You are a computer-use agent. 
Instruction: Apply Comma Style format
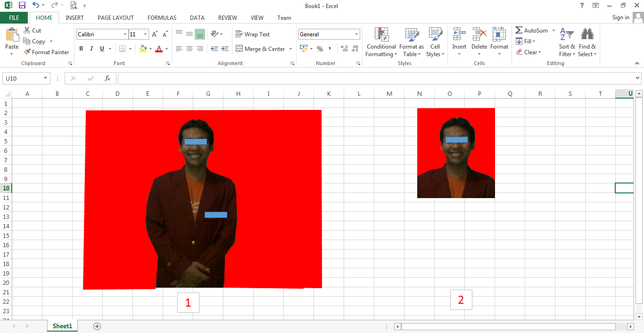(x=330, y=49)
